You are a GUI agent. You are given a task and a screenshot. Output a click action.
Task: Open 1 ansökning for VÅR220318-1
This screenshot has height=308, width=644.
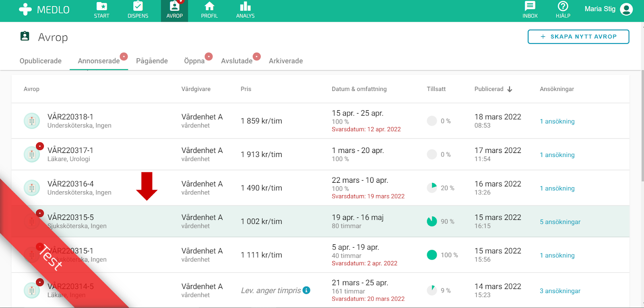(557, 121)
